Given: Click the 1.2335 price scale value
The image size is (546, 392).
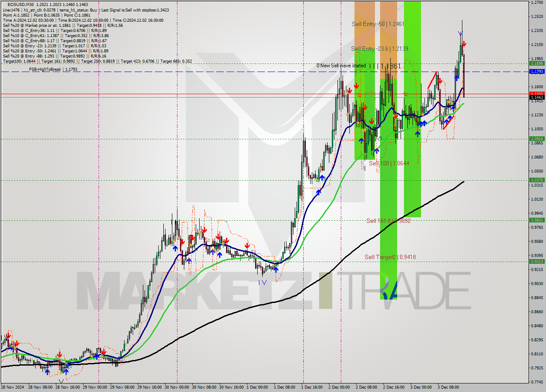Looking at the screenshot, I should 537,31.
